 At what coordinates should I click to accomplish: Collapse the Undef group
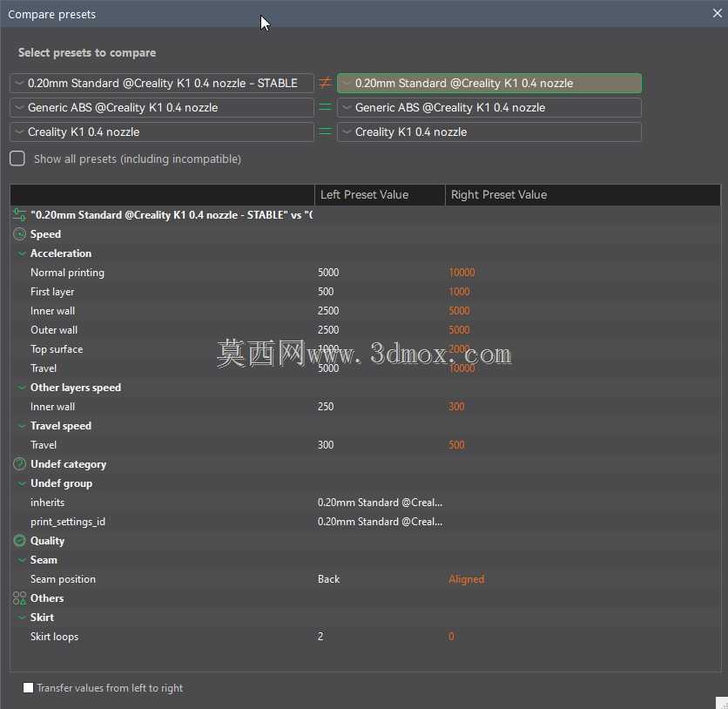click(x=22, y=483)
